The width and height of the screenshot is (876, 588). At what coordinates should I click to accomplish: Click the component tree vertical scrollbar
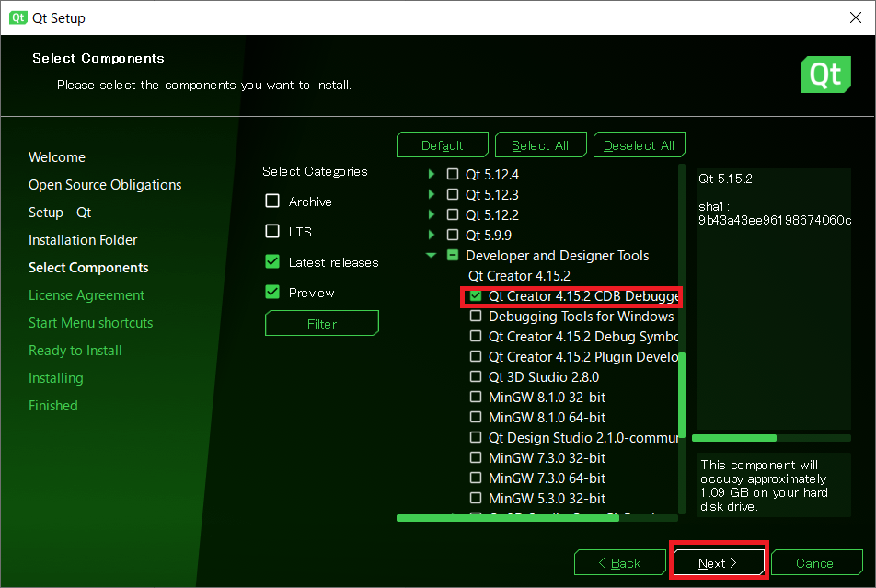point(682,396)
